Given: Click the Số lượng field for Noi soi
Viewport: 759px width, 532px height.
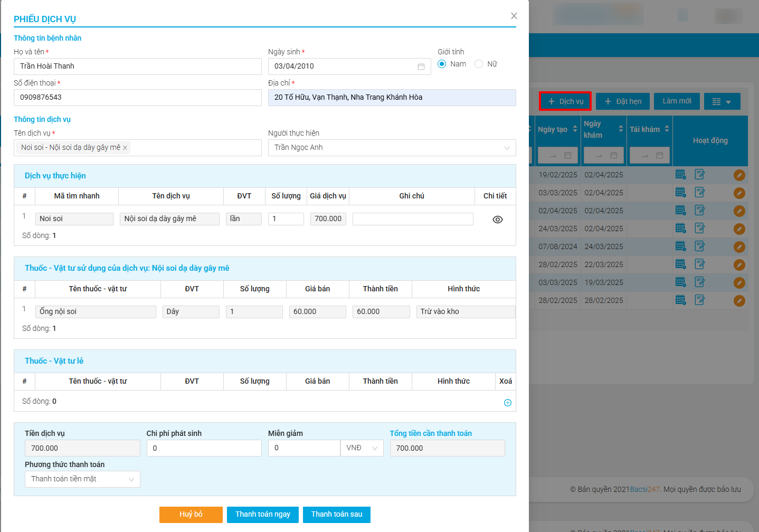Looking at the screenshot, I should pyautogui.click(x=286, y=219).
